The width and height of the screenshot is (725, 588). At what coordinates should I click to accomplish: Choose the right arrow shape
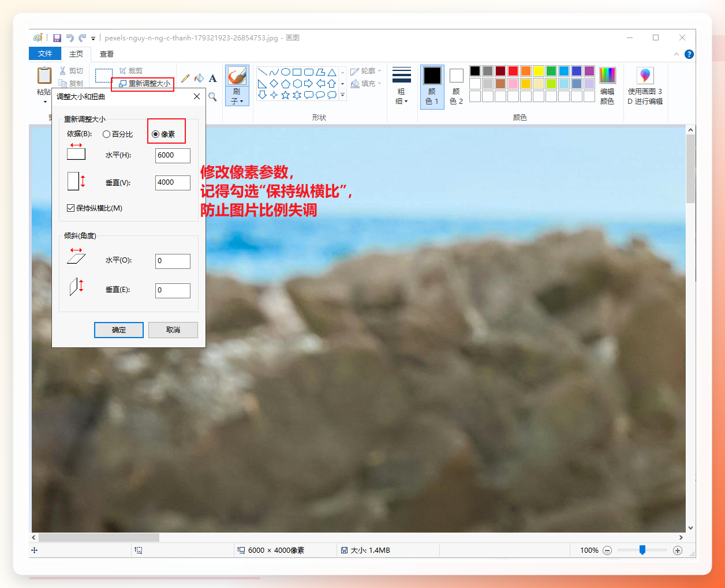[x=308, y=84]
